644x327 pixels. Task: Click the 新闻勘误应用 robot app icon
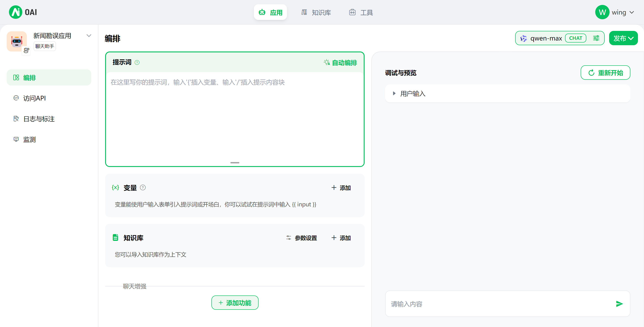pos(17,41)
